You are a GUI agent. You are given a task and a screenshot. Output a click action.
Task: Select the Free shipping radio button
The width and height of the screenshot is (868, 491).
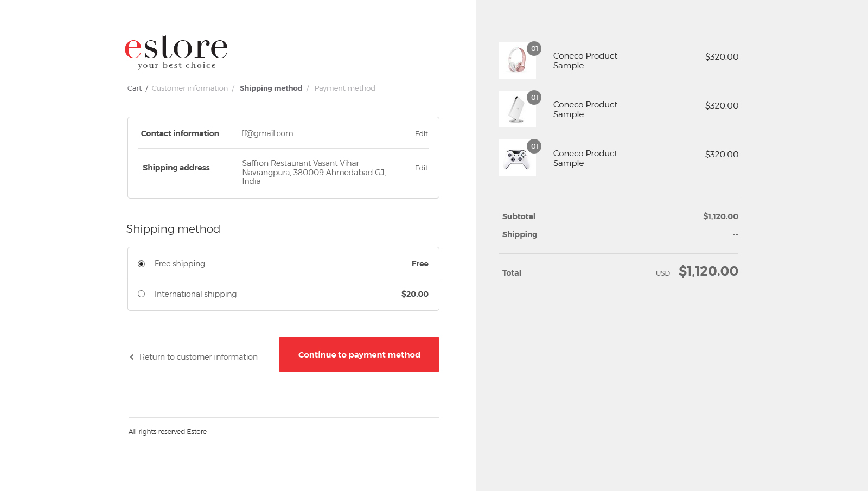142,264
